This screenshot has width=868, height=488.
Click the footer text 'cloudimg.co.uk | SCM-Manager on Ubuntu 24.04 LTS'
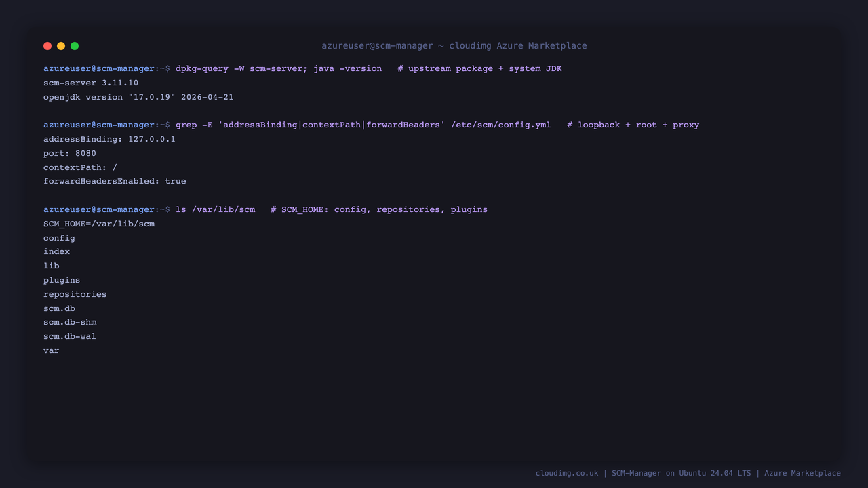(x=643, y=473)
